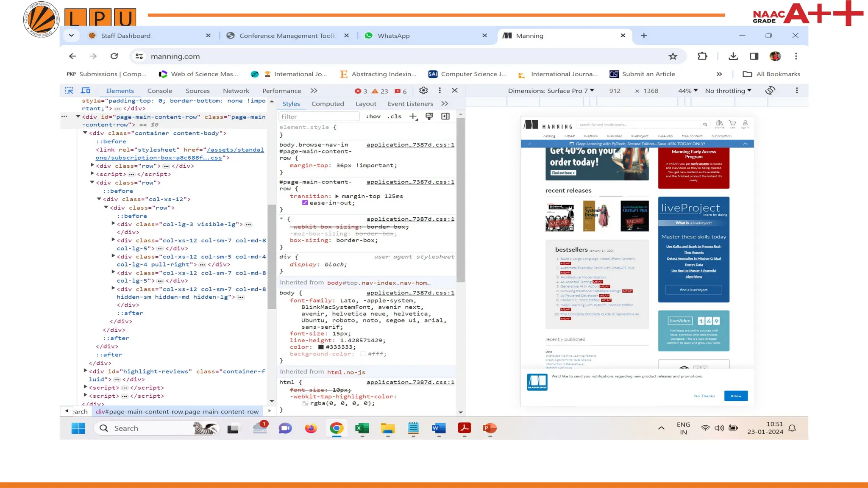Screen dimensions: 868x488
Task: Click the new style rule plus icon
Action: tap(413, 116)
